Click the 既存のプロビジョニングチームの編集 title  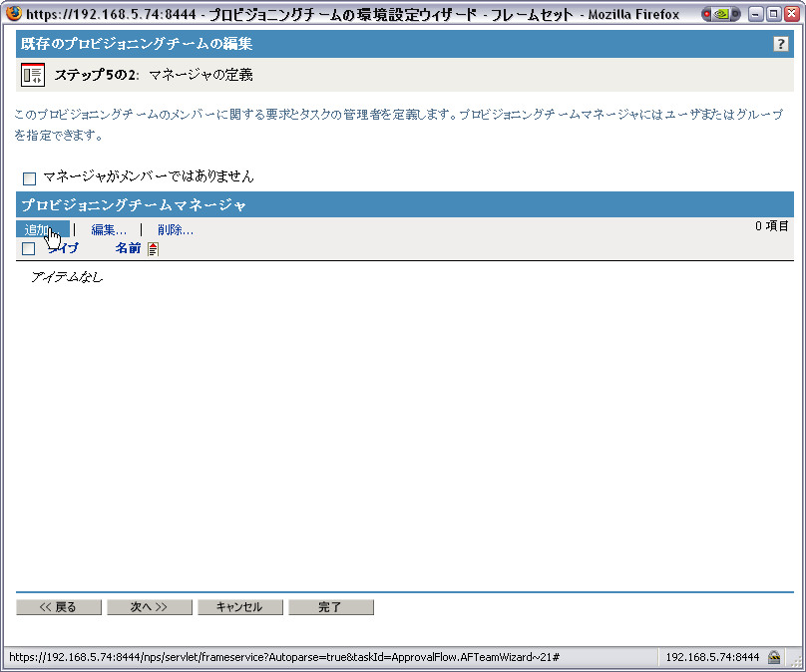click(x=137, y=44)
